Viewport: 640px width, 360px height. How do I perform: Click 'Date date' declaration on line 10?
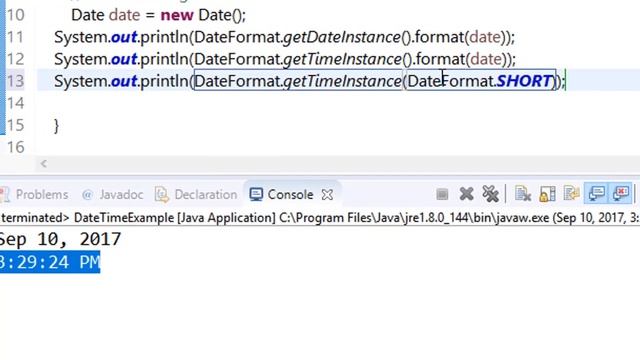pyautogui.click(x=106, y=16)
